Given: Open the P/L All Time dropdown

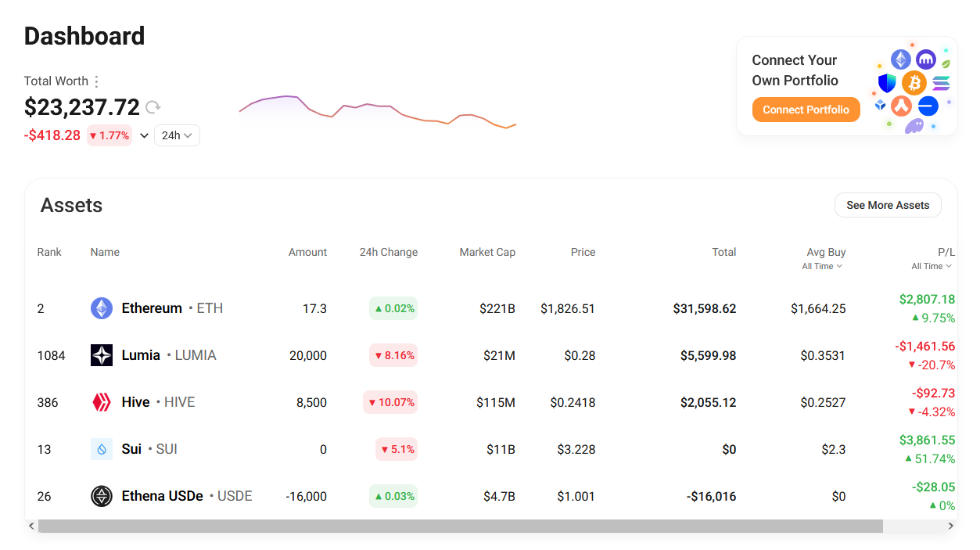Looking at the screenshot, I should click(932, 267).
